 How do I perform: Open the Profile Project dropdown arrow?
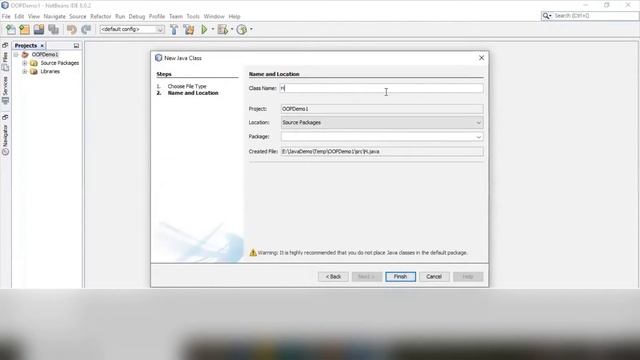pyautogui.click(x=251, y=29)
